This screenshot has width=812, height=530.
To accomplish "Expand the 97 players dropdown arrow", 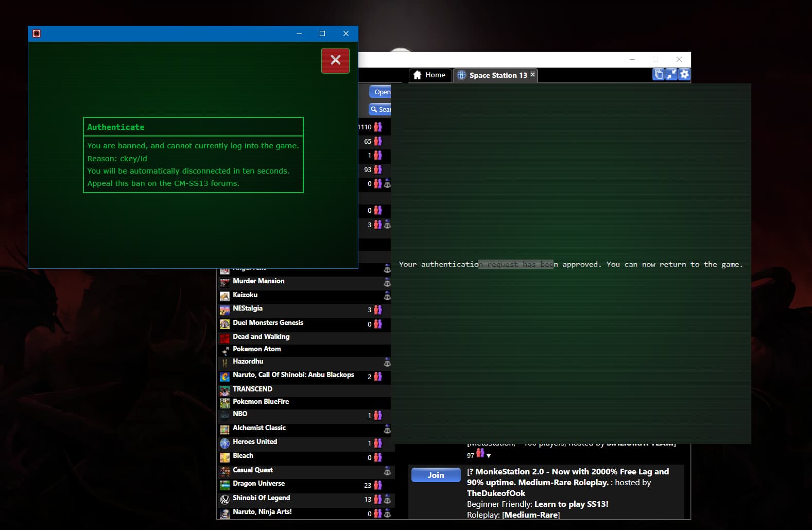I will tap(489, 456).
